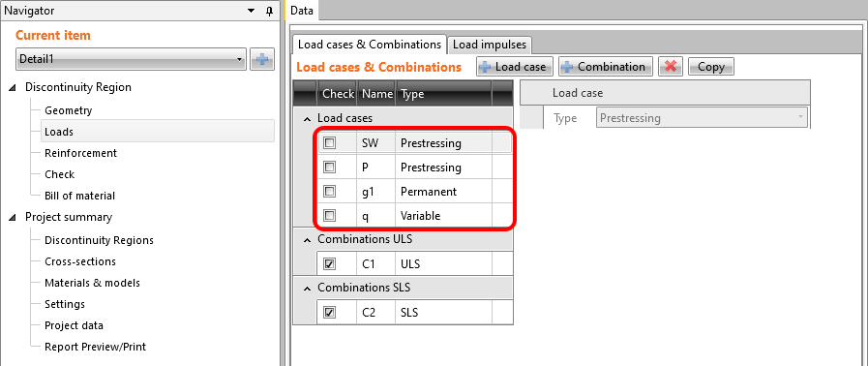
Task: Open the Navigator panel options arrow
Action: pyautogui.click(x=252, y=11)
